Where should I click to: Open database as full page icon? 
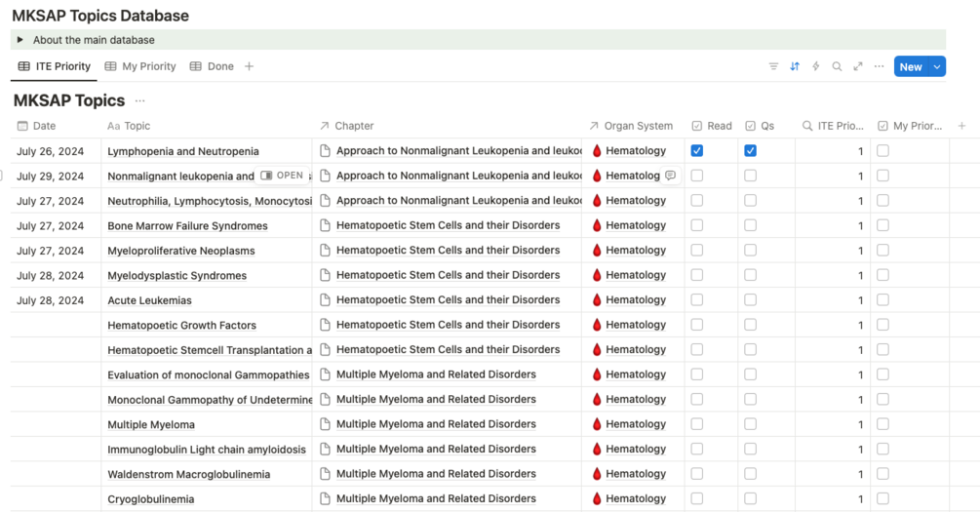pos(858,66)
